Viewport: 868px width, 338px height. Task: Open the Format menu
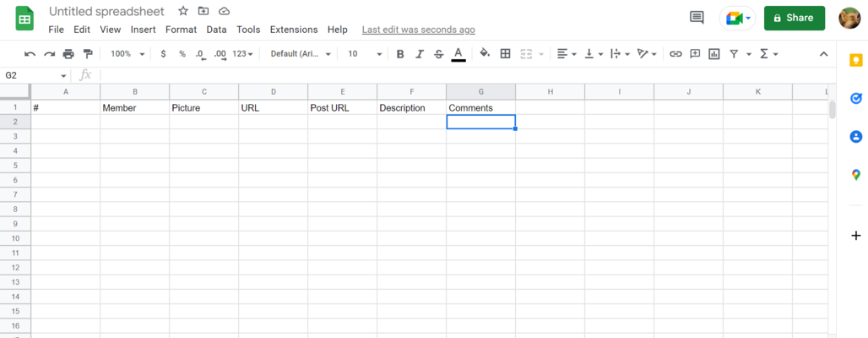pos(181,30)
